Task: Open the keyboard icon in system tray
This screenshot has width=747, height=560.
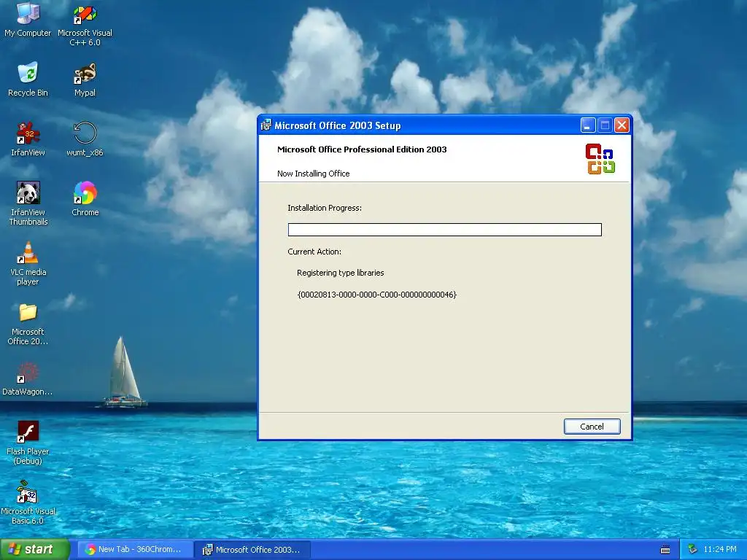Action: pos(665,550)
